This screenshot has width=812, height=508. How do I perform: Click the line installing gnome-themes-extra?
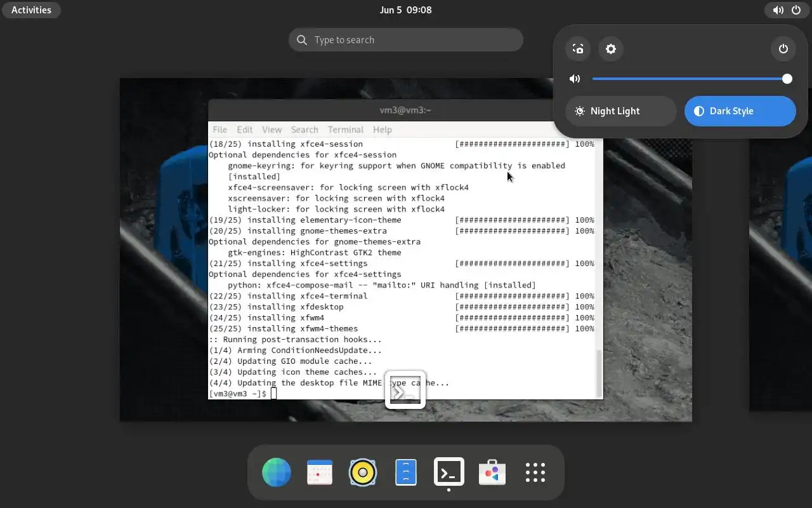click(402, 231)
